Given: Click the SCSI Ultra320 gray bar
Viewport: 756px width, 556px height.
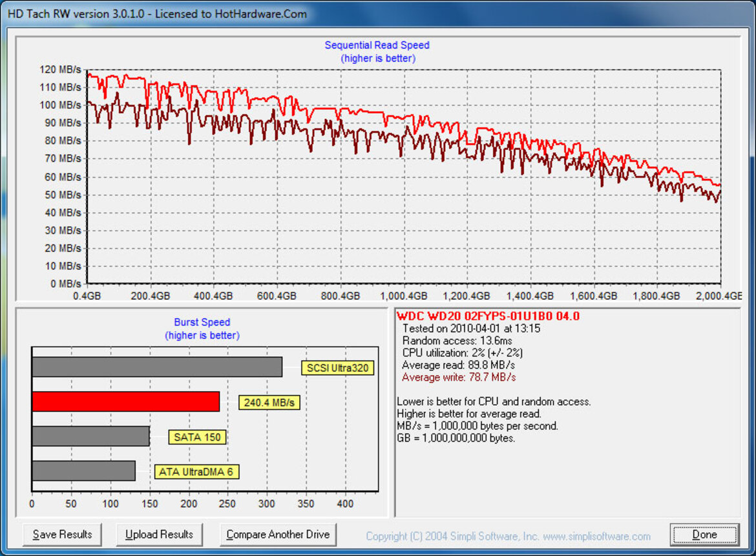Looking at the screenshot, I should tap(157, 367).
